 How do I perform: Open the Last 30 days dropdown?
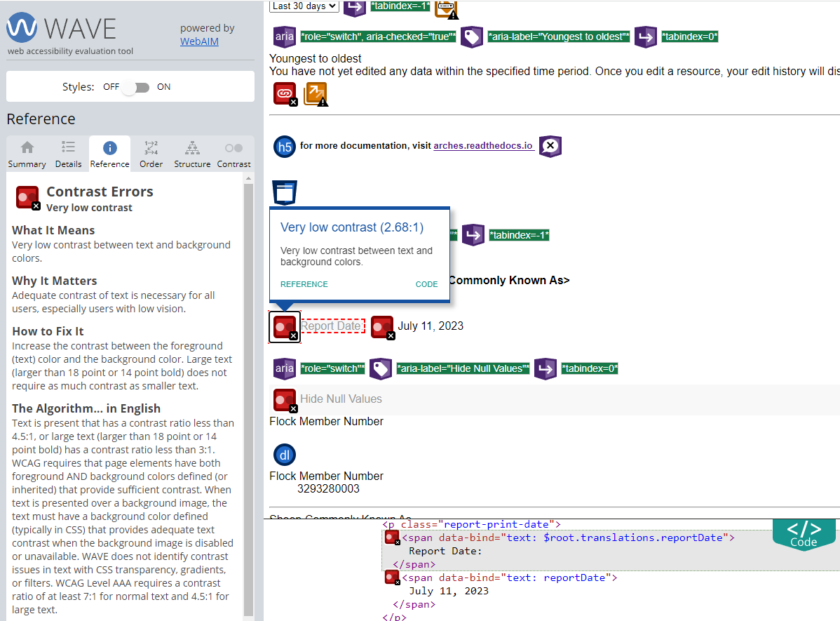click(x=304, y=6)
